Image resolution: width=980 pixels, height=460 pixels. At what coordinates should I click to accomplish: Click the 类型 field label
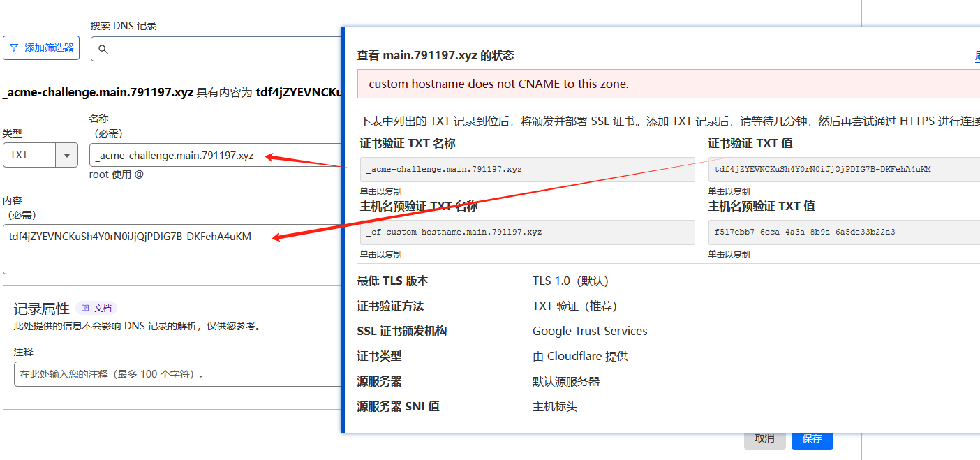tap(13, 133)
